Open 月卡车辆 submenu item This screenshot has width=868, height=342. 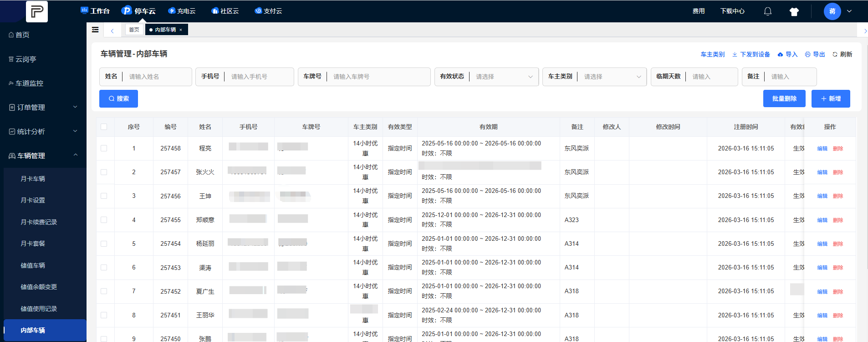pyautogui.click(x=33, y=179)
